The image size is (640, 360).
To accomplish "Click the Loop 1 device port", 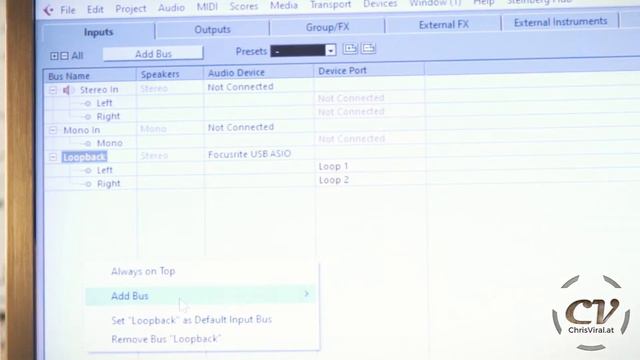I will click(333, 166).
